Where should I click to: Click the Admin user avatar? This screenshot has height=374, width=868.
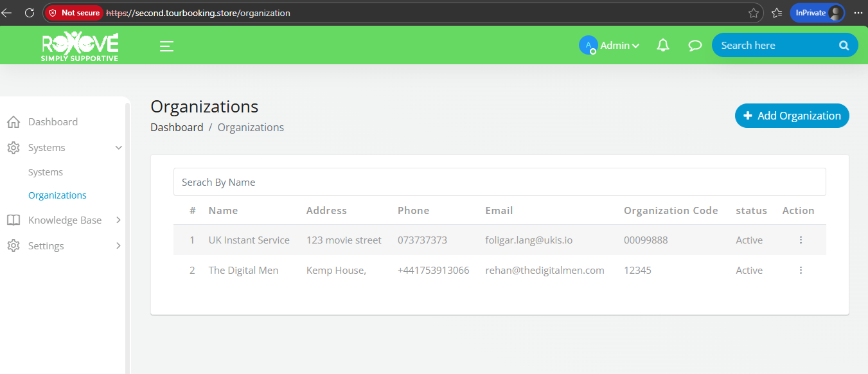[x=588, y=45]
